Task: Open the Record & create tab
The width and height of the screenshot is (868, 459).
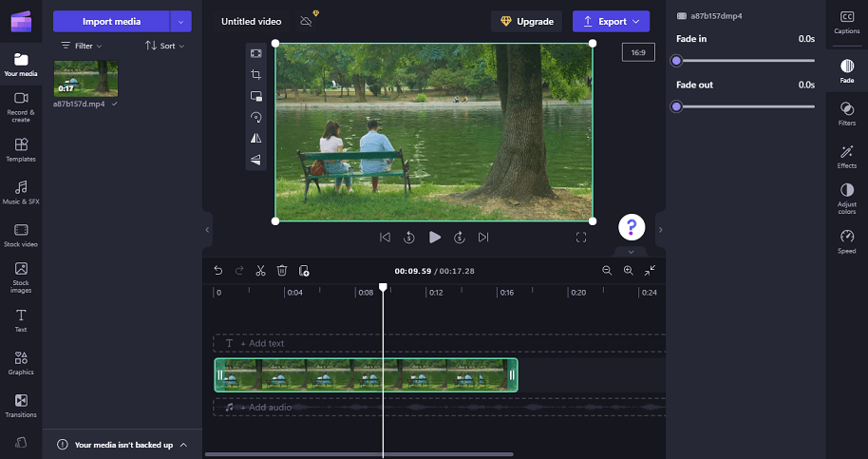Action: pyautogui.click(x=21, y=106)
